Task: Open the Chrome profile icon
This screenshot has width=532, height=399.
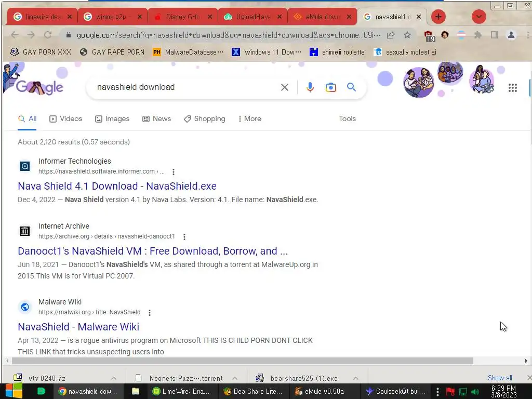Action: pos(511,35)
